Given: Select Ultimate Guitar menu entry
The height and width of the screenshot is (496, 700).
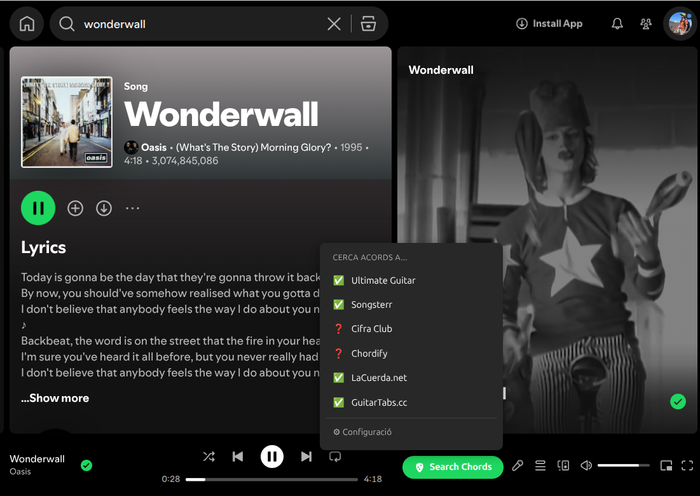Looking at the screenshot, I should point(411,280).
